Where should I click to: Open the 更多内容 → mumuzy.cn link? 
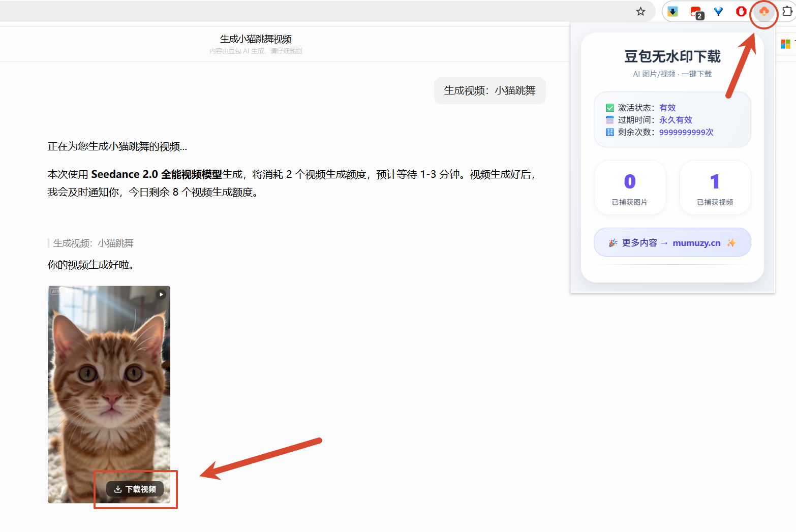coord(672,242)
